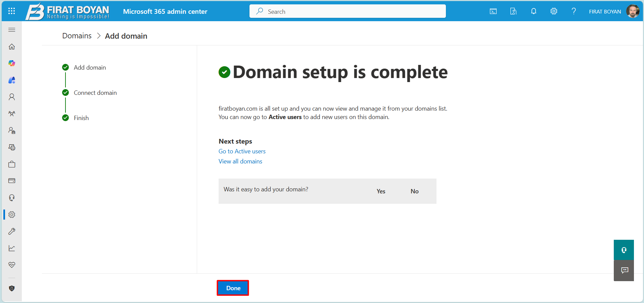644x303 pixels.
Task: Open Security shield icon in sidebar
Action: (x=11, y=288)
